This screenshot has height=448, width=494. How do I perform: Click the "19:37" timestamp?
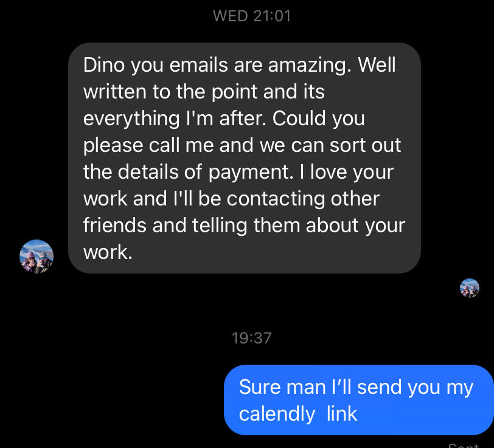click(251, 337)
